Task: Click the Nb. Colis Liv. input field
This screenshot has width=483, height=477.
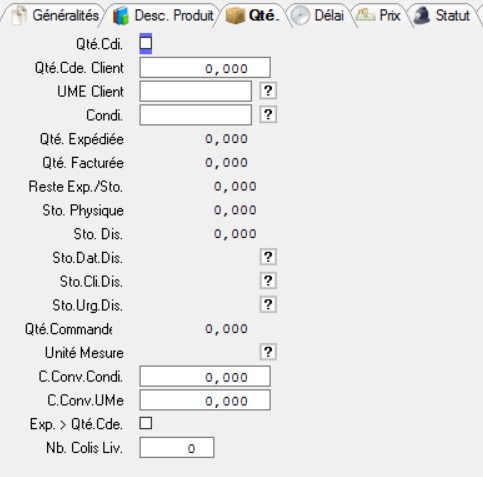Action: pos(177,448)
